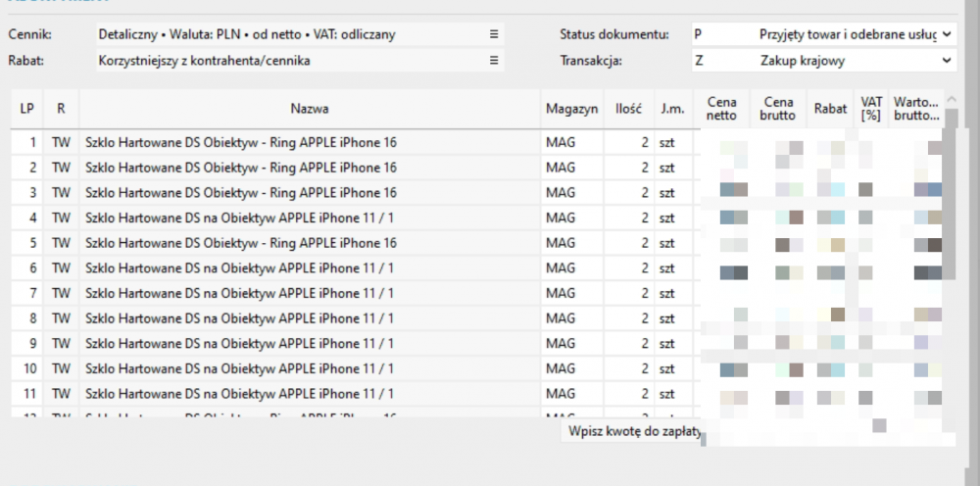
Task: Click the LP number 10 cell
Action: (26, 368)
